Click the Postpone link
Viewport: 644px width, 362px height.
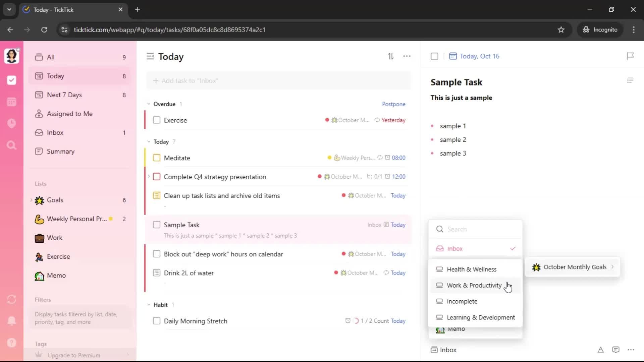(393, 104)
